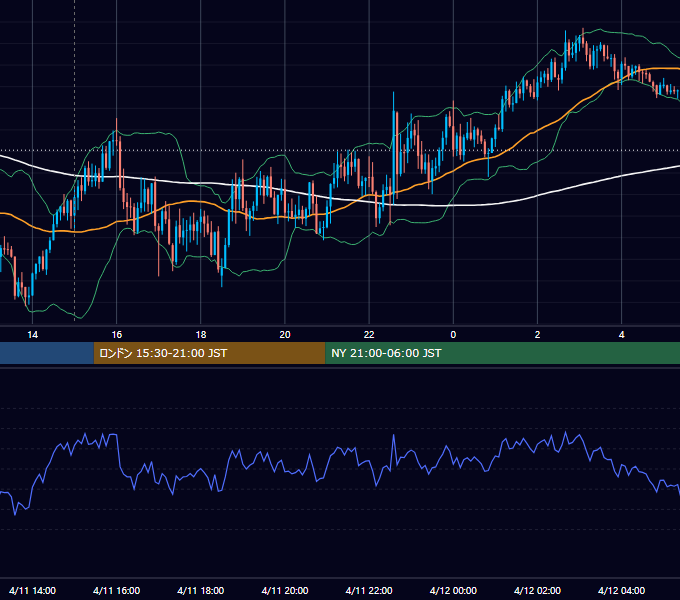Image resolution: width=680 pixels, height=600 pixels.
Task: Click the 4/11 14:00 time label
Action: tap(32, 590)
